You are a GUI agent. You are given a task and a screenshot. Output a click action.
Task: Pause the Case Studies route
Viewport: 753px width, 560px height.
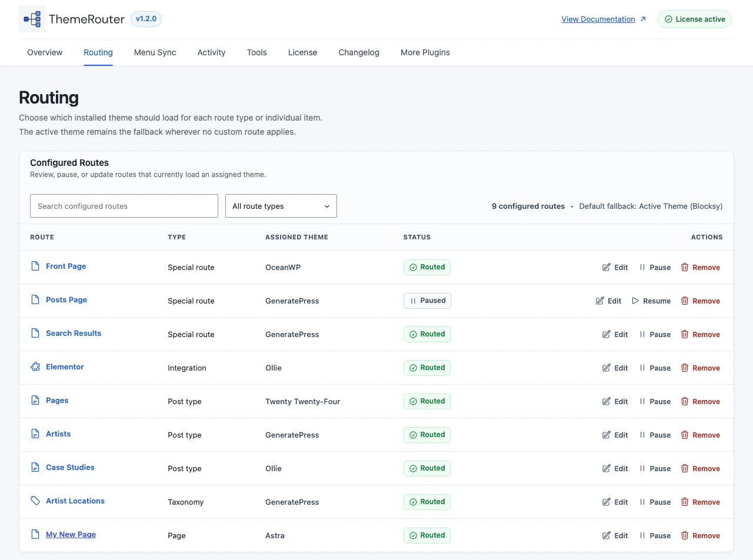655,469
